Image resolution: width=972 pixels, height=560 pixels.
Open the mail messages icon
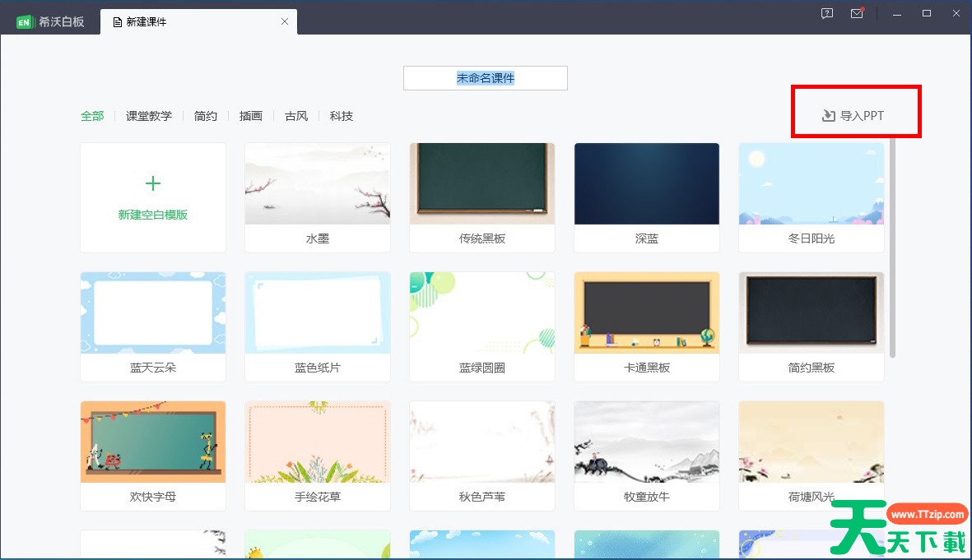pyautogui.click(x=858, y=13)
